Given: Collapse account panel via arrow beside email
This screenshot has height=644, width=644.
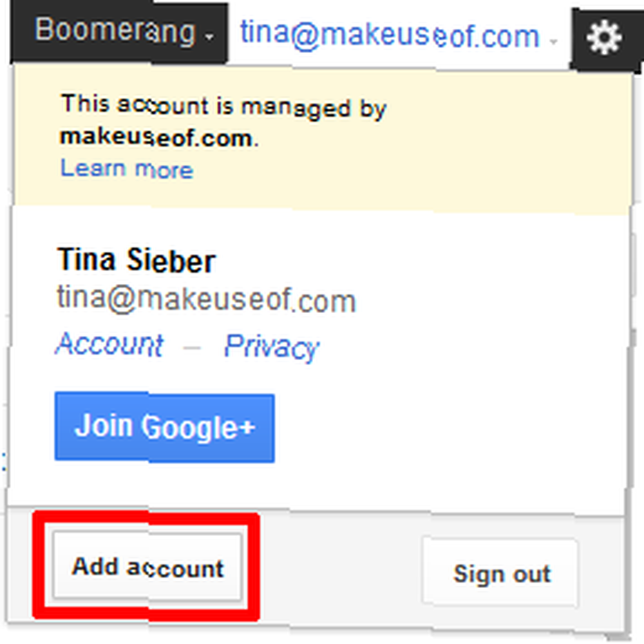Looking at the screenshot, I should [554, 41].
